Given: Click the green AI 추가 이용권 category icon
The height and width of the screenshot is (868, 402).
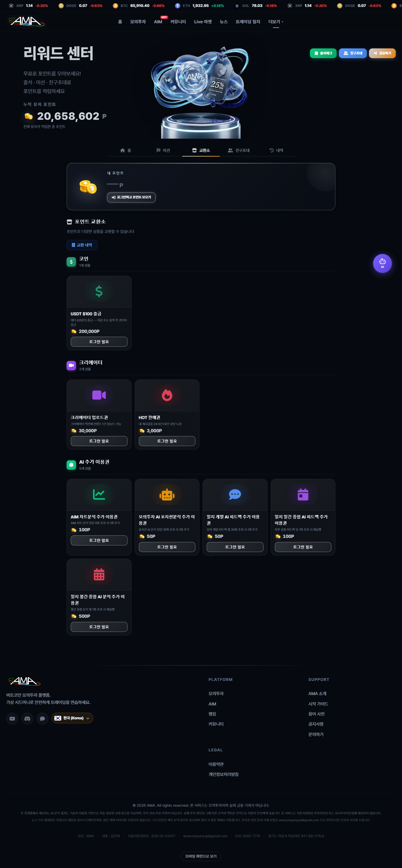Looking at the screenshot, I should (71, 465).
